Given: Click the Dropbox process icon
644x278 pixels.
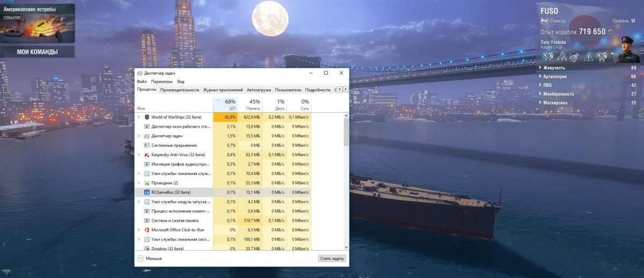Looking at the screenshot, I should pos(147,248).
